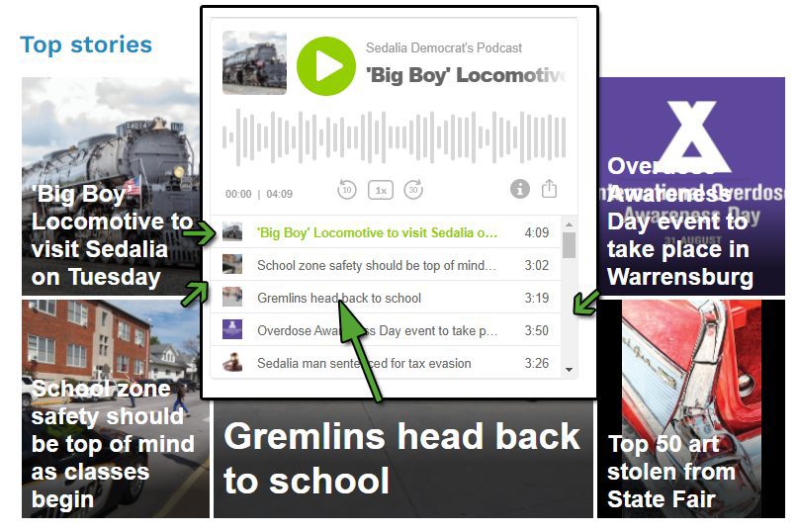Seek within the audio waveform
Screen dimensions: 798x532
(x=395, y=136)
